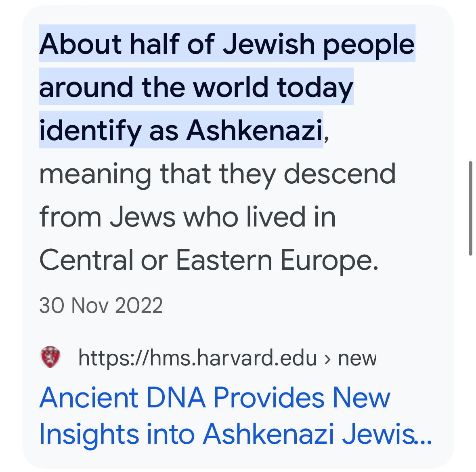The width and height of the screenshot is (476, 472).
Task: Click the word 'DNA' in the blue title
Action: click(176, 397)
